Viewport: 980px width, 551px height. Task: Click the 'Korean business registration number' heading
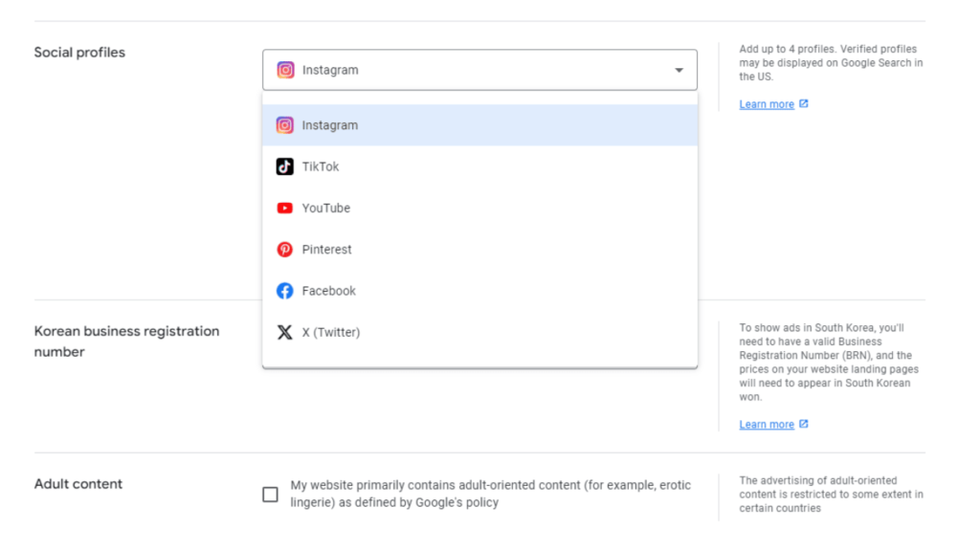(127, 342)
